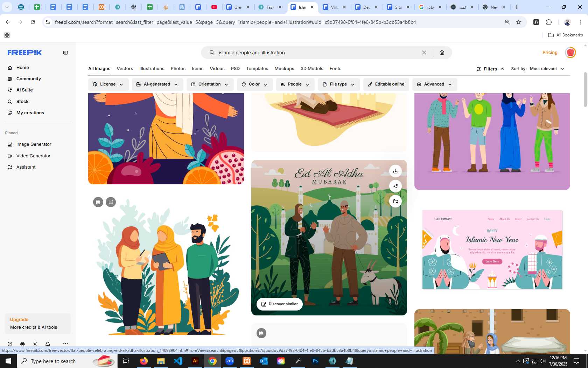The width and height of the screenshot is (588, 368).
Task: Switch to the Photos tab
Action: pyautogui.click(x=178, y=69)
